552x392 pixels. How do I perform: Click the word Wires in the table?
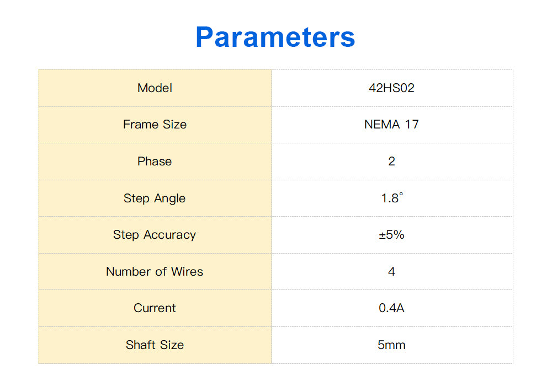[x=188, y=272]
